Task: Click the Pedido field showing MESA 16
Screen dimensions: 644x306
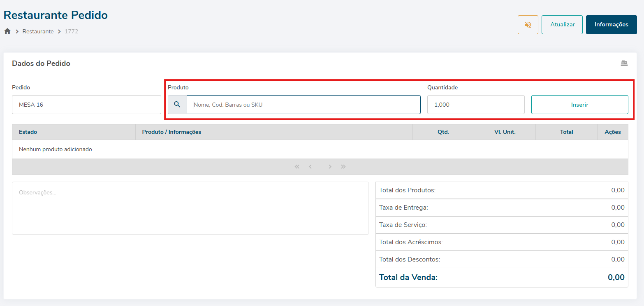Action: tap(86, 105)
